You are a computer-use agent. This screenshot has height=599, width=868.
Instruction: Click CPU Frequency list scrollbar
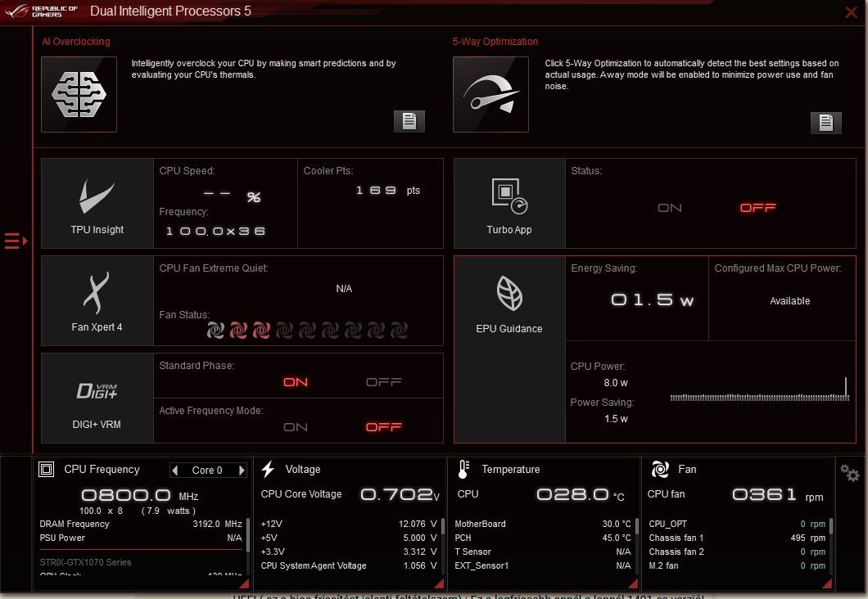pos(248,535)
